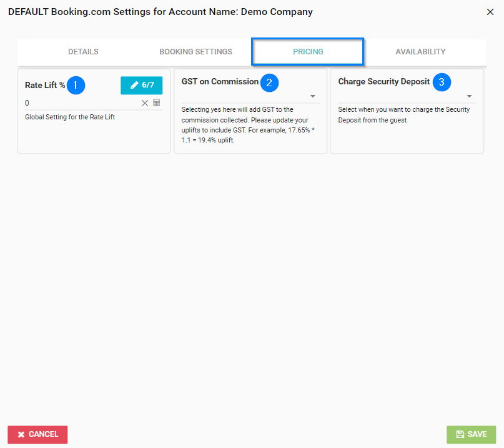Open the calculator icon in Rate Lift field
This screenshot has height=448, width=504.
157,103
